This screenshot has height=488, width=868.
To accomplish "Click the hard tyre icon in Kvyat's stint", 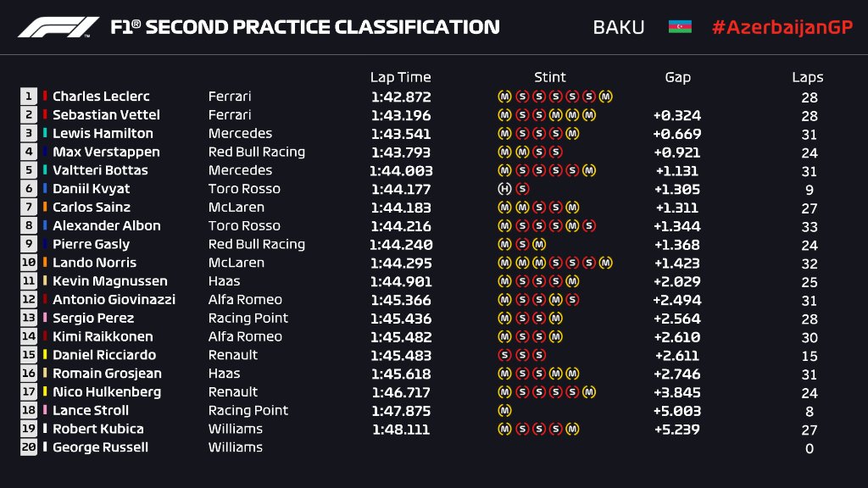I will click(504, 189).
